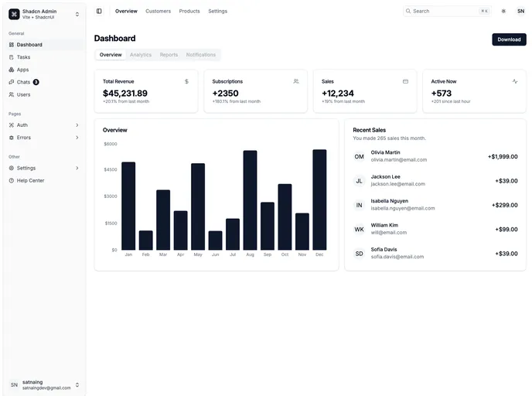This screenshot has height=396, width=532.
Task: Open the Shadcn Admin team switcher
Action: pyautogui.click(x=43, y=14)
